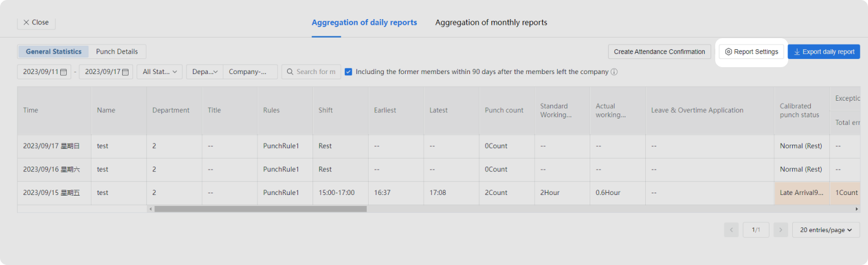Viewport: 868px width, 265px height.
Task: Toggle including former members checkbox
Action: point(348,72)
